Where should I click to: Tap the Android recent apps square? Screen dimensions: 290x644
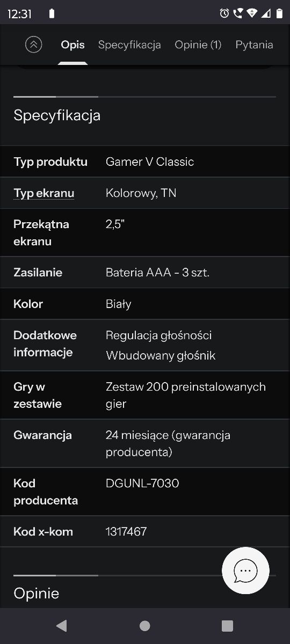coord(227,625)
